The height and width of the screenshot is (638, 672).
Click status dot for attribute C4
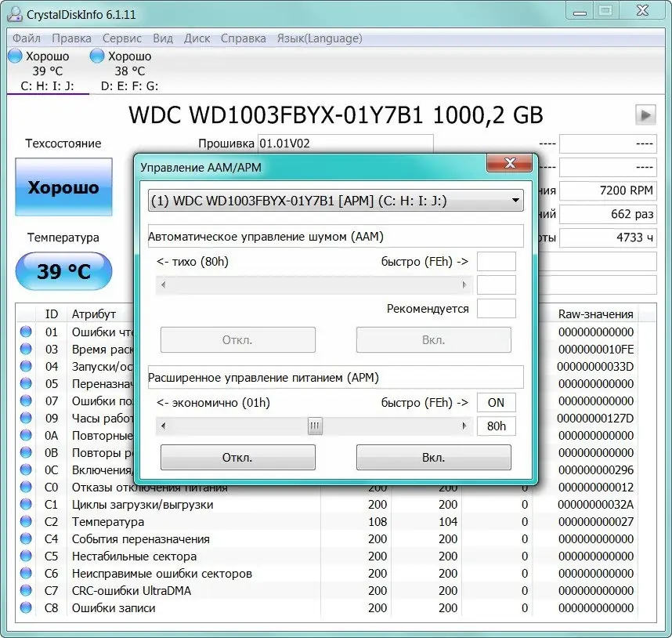pos(26,538)
